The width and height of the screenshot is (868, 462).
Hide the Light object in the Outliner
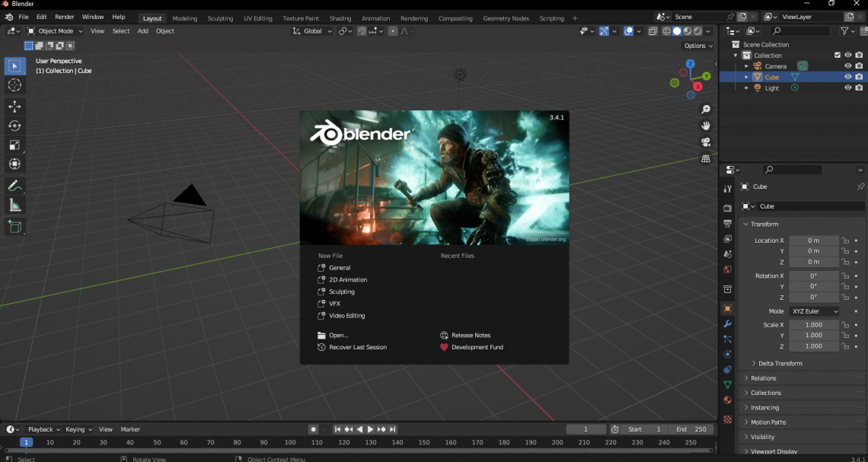point(847,88)
